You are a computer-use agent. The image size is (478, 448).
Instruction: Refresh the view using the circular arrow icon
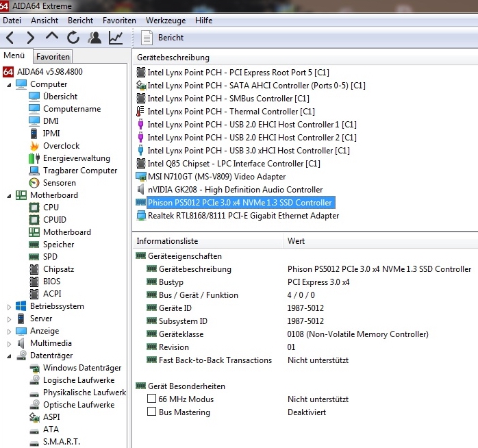pyautogui.click(x=73, y=38)
